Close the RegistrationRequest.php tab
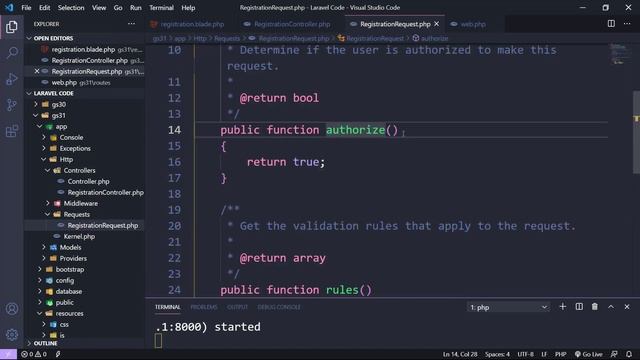640x360 pixels. [437, 24]
